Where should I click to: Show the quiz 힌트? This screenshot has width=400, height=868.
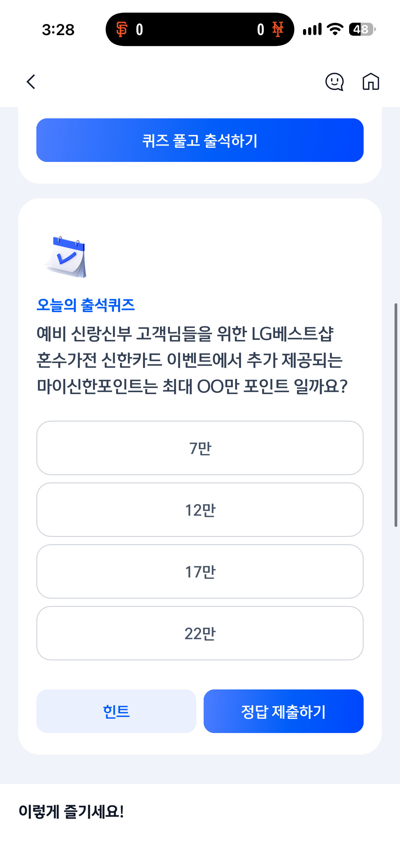[x=116, y=711]
